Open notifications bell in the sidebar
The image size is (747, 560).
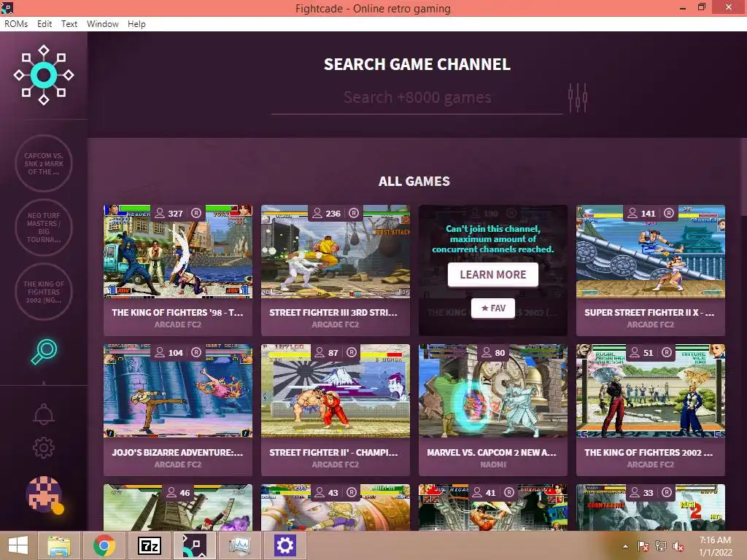43,414
